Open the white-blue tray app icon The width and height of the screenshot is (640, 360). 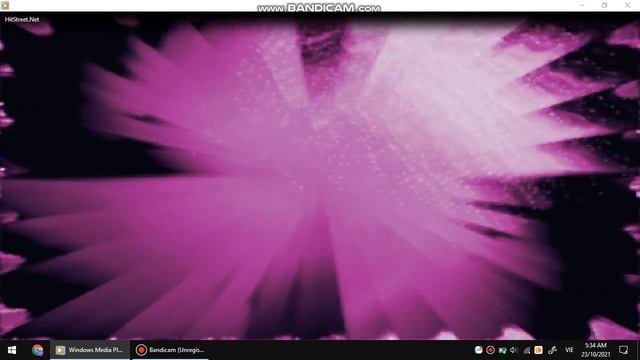click(x=478, y=350)
